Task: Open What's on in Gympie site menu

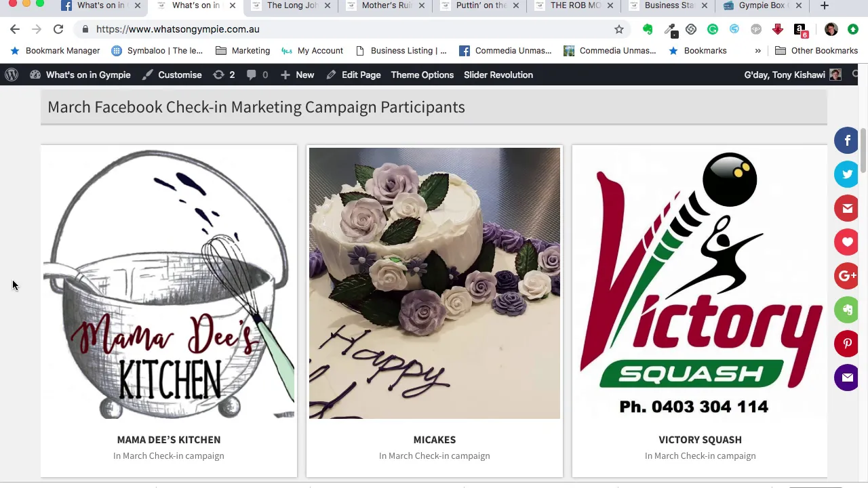Action: pyautogui.click(x=80, y=75)
